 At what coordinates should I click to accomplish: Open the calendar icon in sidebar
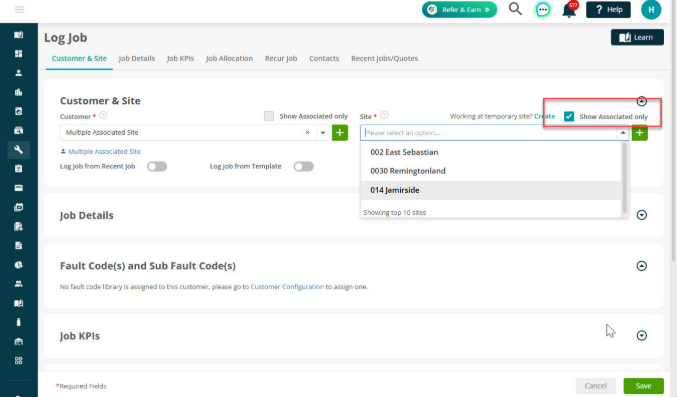pyautogui.click(x=19, y=207)
